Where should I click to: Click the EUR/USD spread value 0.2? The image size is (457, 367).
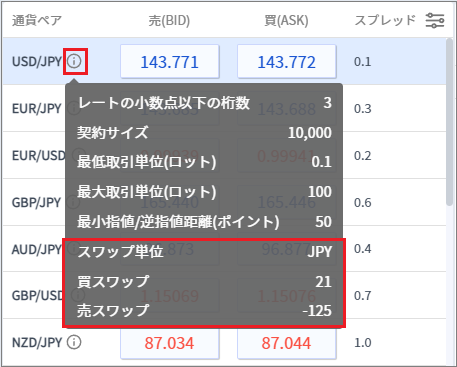363,156
